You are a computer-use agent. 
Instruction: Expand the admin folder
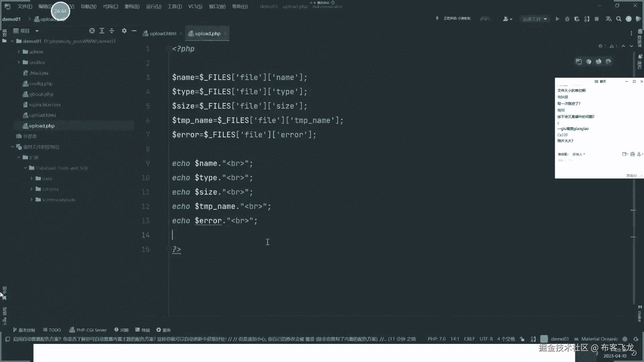(x=19, y=52)
